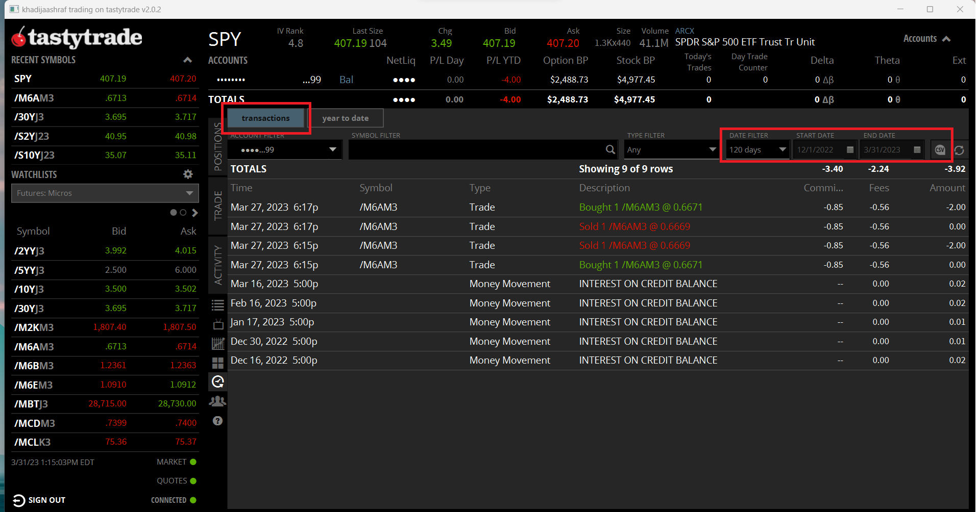Click the people follow icon in sidebar

point(218,401)
